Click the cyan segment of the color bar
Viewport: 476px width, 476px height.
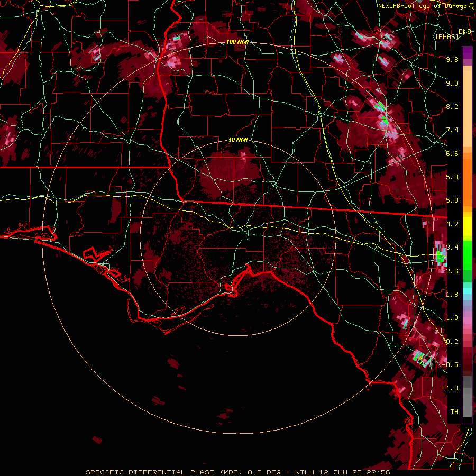[x=467, y=291]
